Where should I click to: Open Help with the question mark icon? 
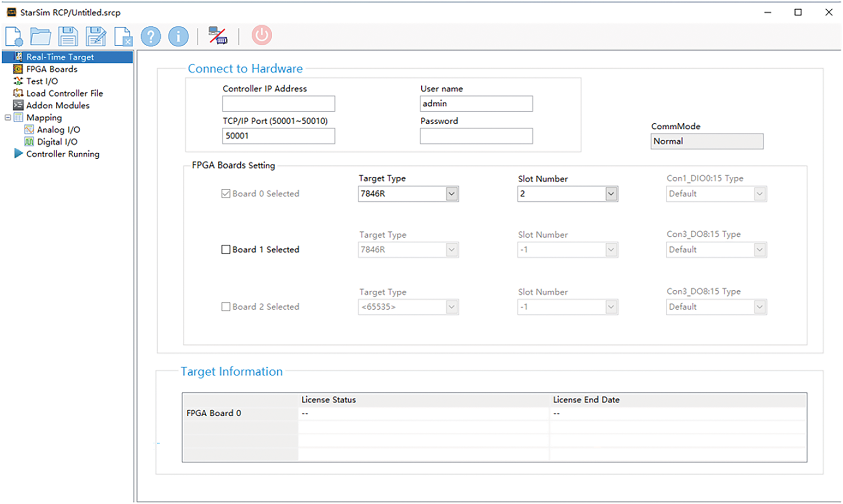pos(151,36)
